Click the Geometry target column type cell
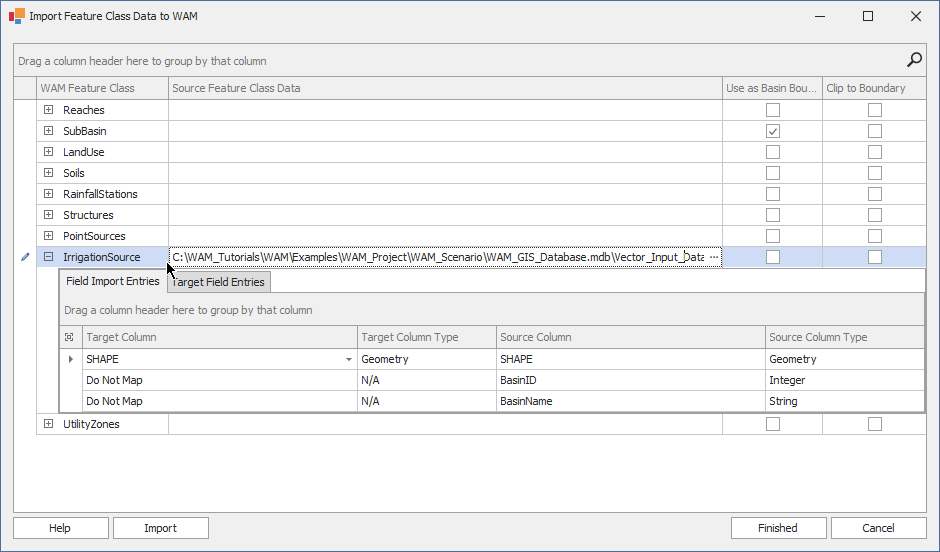Image resolution: width=940 pixels, height=552 pixels. click(x=427, y=359)
